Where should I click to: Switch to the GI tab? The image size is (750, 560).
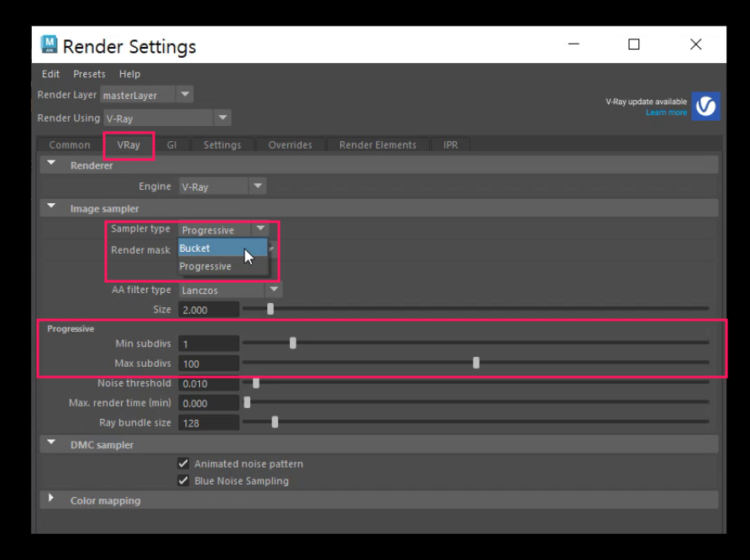click(x=171, y=145)
